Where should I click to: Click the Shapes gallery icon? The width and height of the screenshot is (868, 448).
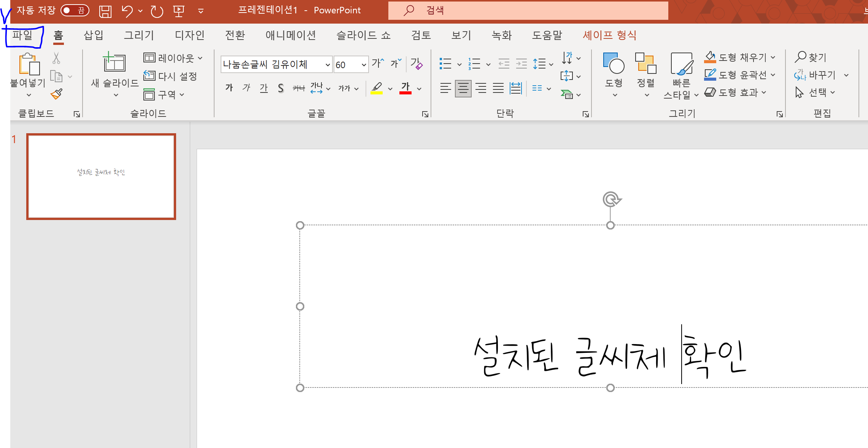[x=614, y=64]
